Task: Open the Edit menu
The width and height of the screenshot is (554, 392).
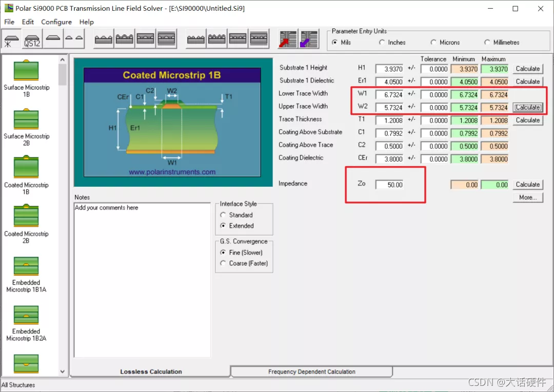Action: coord(28,22)
